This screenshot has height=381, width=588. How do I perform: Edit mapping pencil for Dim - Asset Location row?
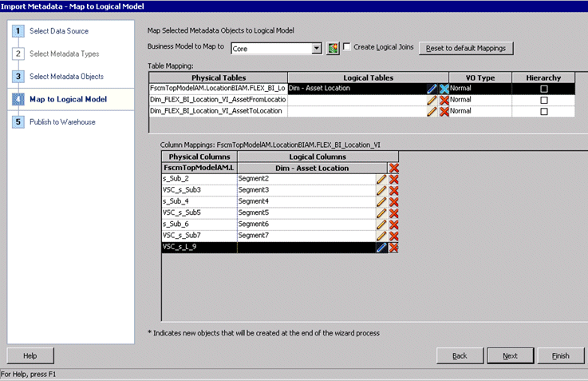point(432,89)
